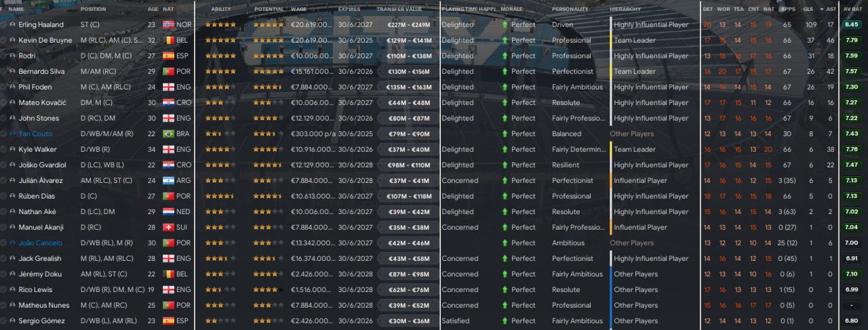Click the Brazil flag in Yan Couto's row

pos(168,133)
